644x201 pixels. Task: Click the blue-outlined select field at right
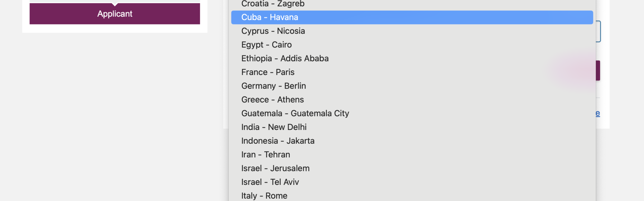(x=598, y=31)
